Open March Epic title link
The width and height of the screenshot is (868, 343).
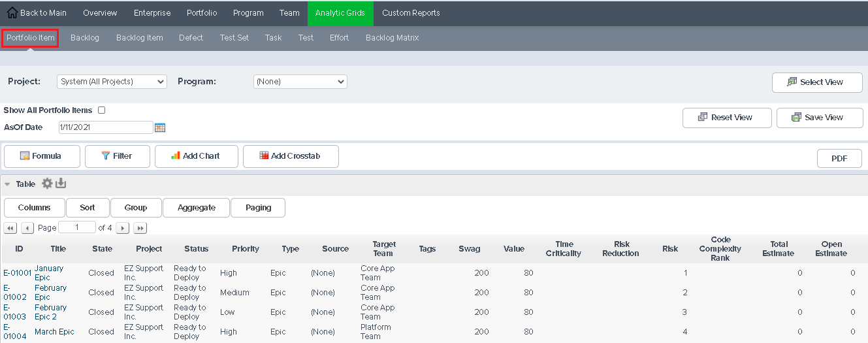54,332
